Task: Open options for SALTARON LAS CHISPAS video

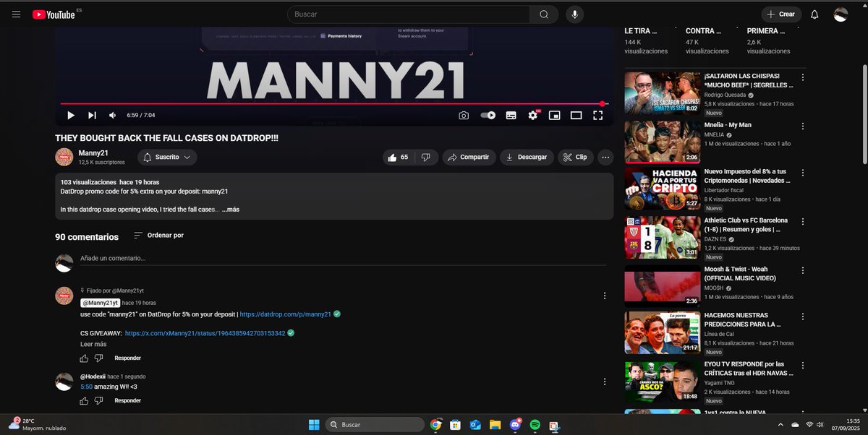Action: pyautogui.click(x=802, y=77)
